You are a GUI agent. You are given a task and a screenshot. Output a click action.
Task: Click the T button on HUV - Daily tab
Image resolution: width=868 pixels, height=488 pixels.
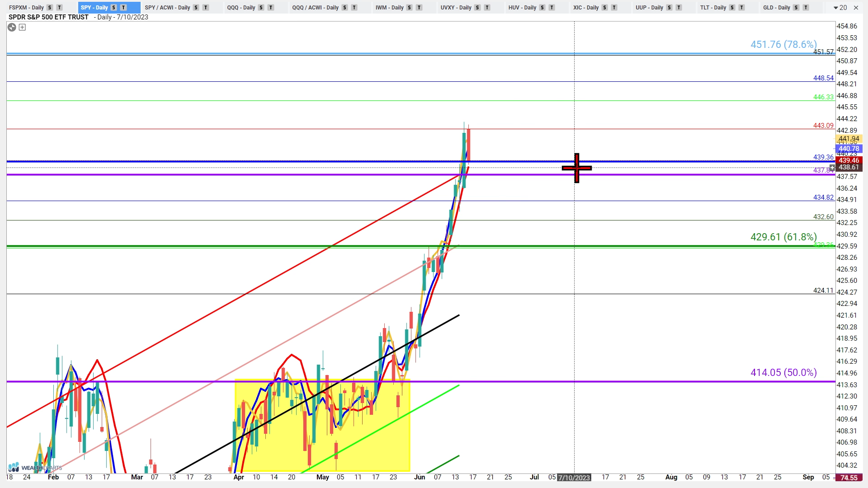pos(552,8)
